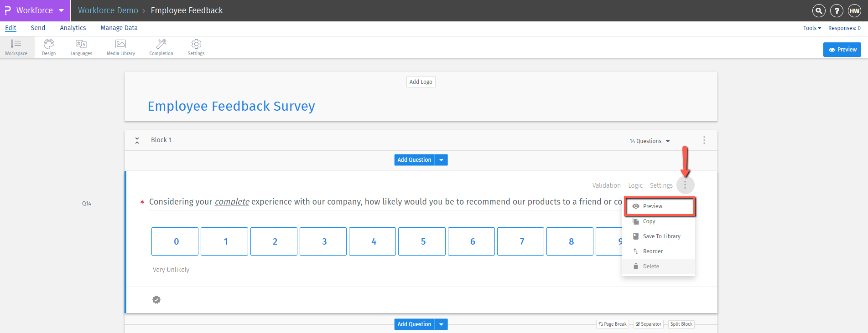
Task: Click the Q14 question number label
Action: pos(87,204)
